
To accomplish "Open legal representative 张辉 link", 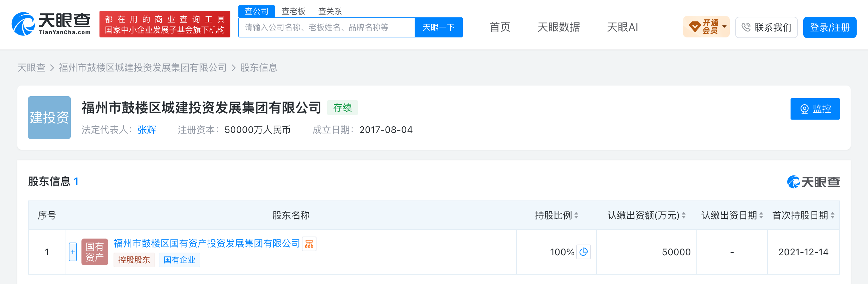I will (147, 130).
